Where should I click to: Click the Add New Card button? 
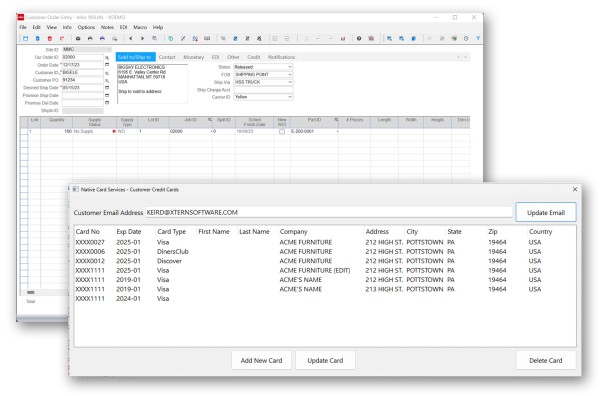261,360
